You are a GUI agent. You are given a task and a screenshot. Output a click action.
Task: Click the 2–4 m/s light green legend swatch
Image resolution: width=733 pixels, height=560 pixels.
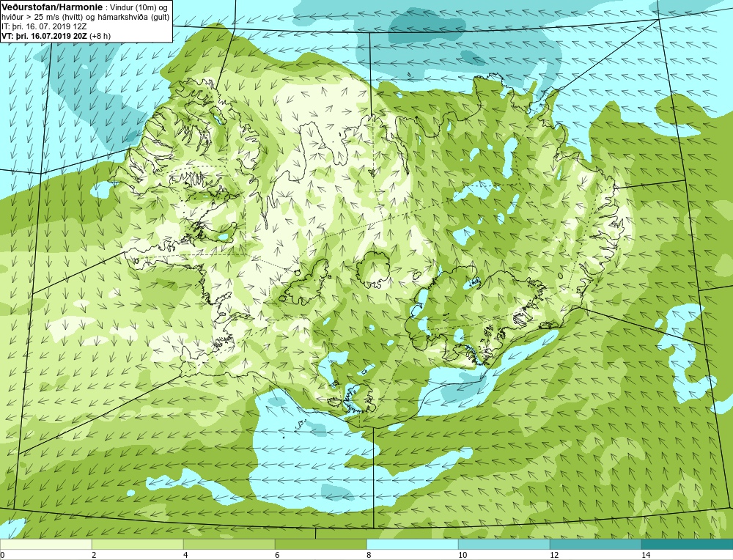coord(138,544)
